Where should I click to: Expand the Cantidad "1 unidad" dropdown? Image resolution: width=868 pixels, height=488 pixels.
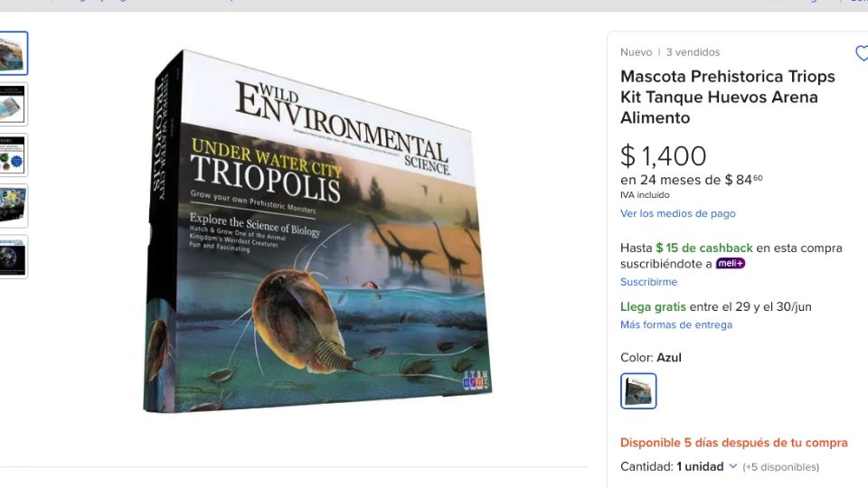coord(706,467)
